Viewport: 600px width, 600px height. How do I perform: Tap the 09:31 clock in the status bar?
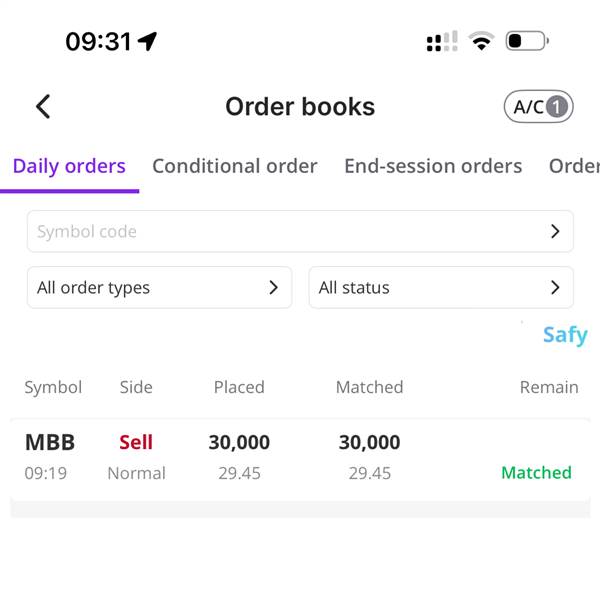pos(98,41)
